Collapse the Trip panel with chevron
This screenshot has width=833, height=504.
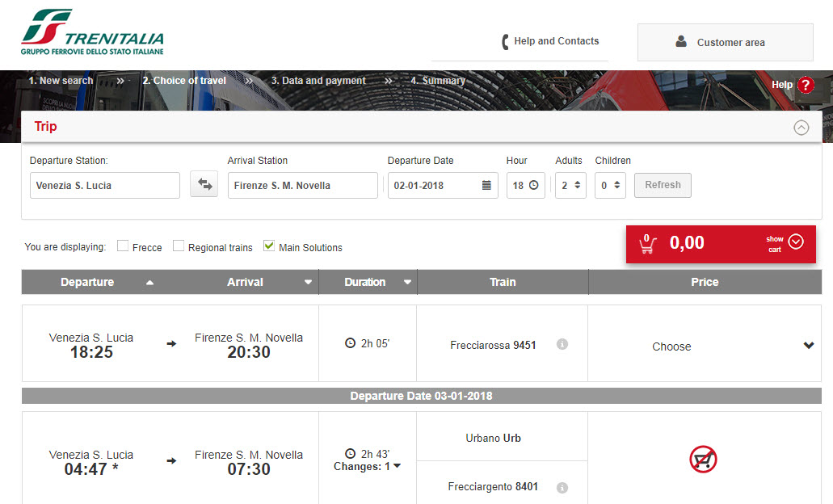(x=801, y=128)
